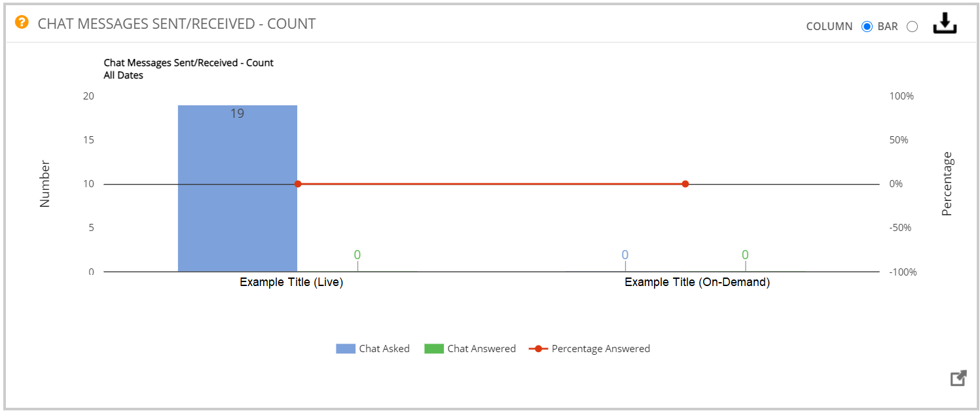Click the blue 0 label under On-Demand

[625, 255]
